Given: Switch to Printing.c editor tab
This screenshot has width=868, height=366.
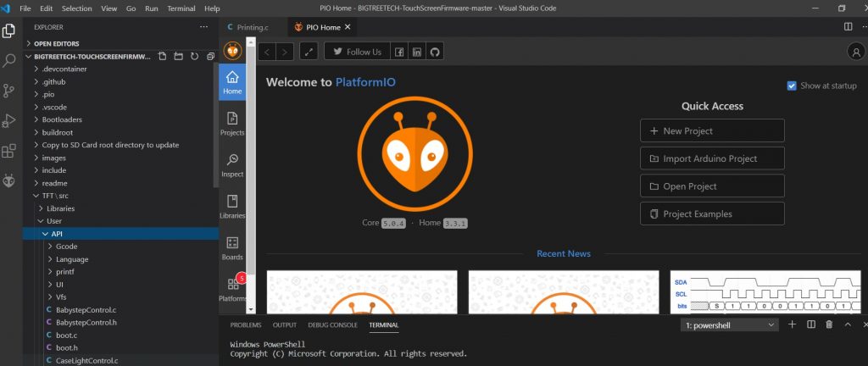Looking at the screenshot, I should tap(253, 27).
